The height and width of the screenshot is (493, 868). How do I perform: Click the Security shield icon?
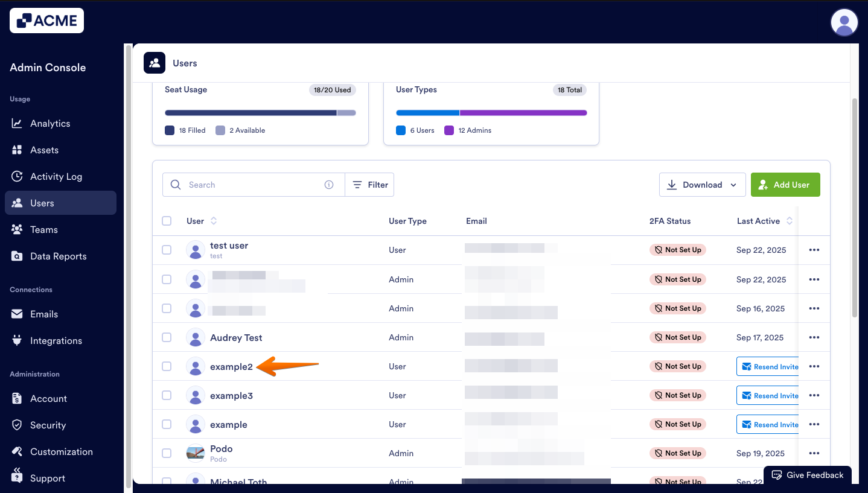click(17, 425)
